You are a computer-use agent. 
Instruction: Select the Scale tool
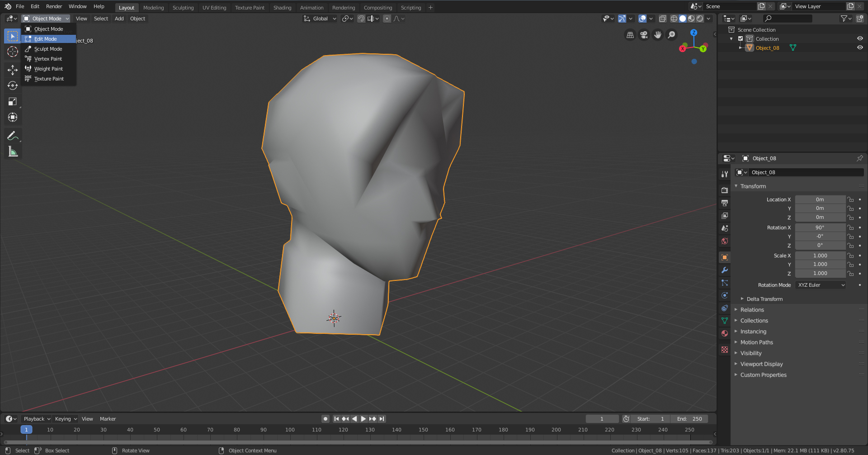coord(13,101)
